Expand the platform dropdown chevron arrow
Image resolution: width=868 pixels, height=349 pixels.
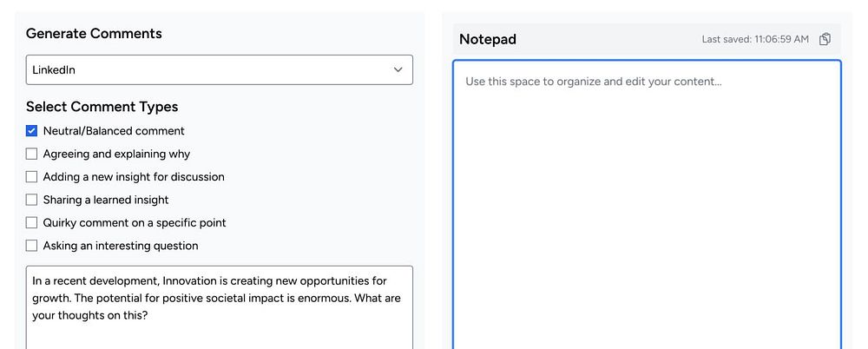(398, 69)
